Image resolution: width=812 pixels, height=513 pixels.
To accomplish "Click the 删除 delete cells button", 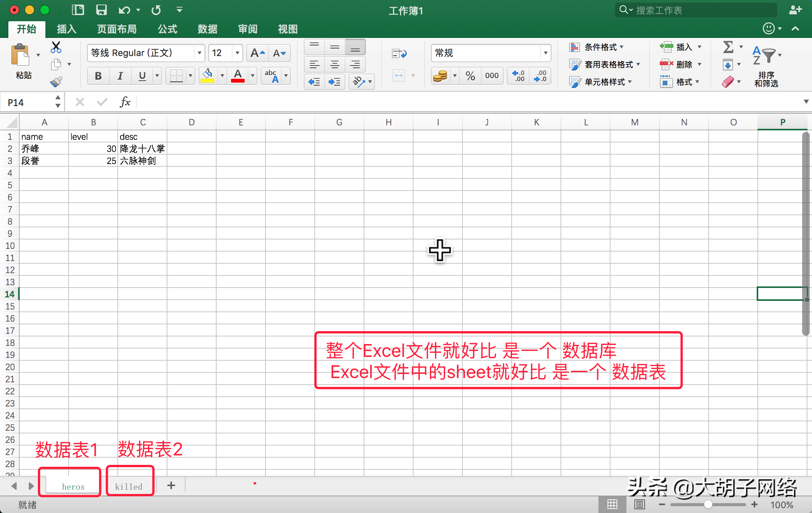I will click(681, 64).
